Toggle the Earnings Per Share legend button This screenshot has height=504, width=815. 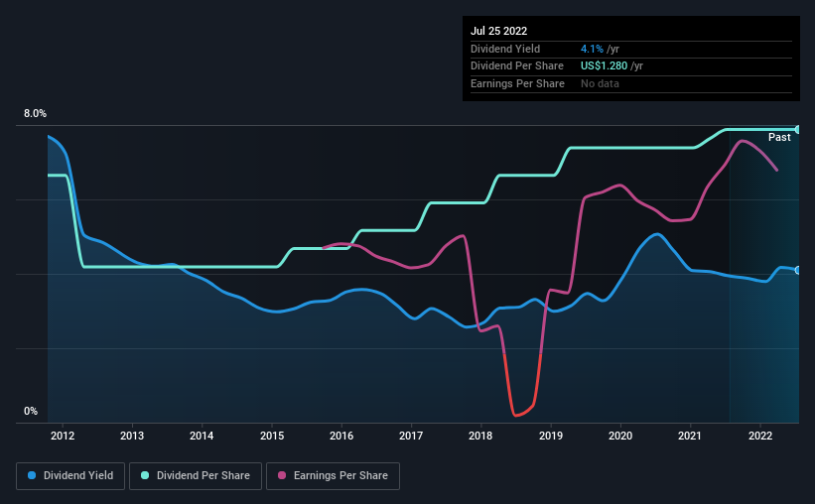pyautogui.click(x=333, y=476)
